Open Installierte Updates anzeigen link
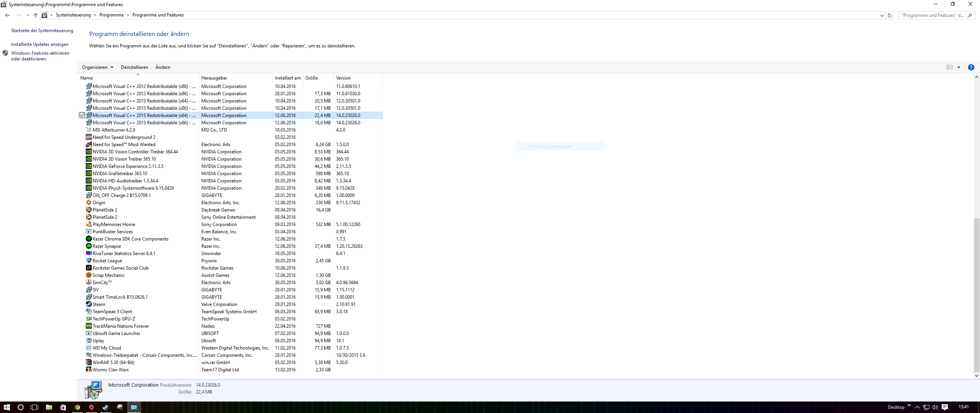Screen dimensions: 980x413 pyautogui.click(x=40, y=44)
